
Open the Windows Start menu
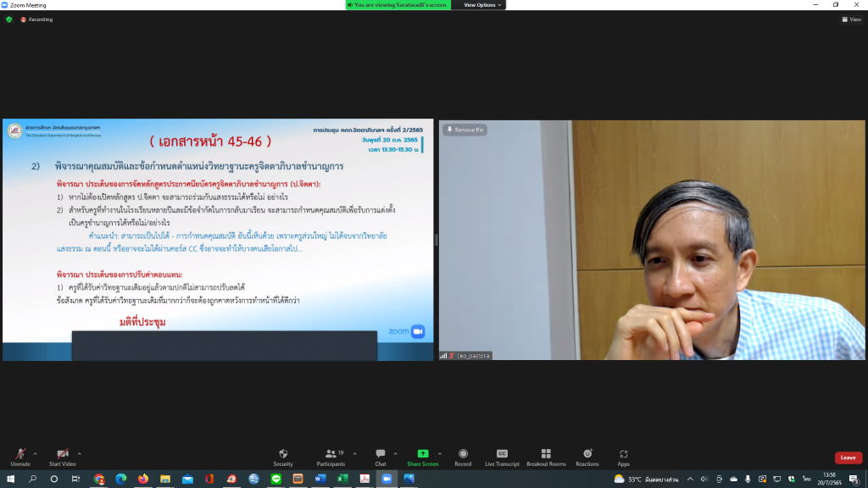point(10,479)
